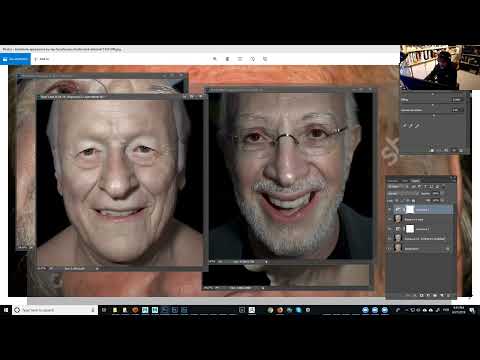
Task: Click the delete trash icon in Photos toolbar
Action: click(227, 59)
